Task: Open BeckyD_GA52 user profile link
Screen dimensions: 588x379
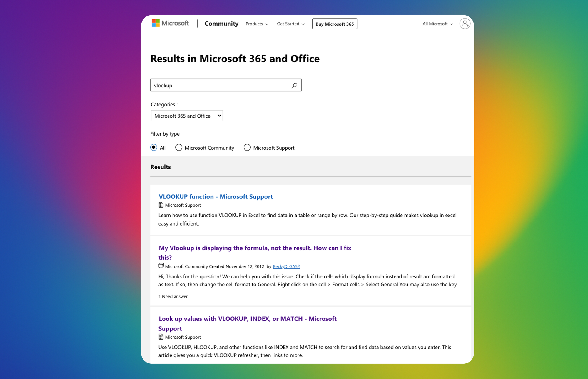Action: click(x=286, y=266)
